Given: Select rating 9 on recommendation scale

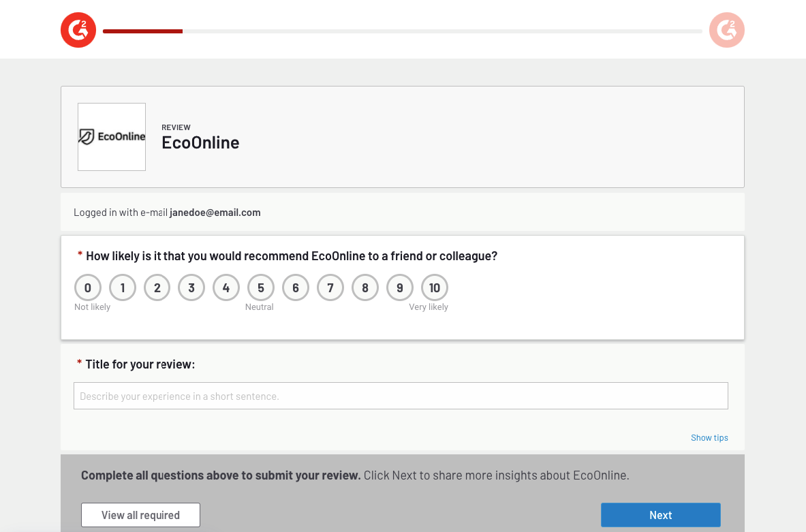Looking at the screenshot, I should coord(400,288).
